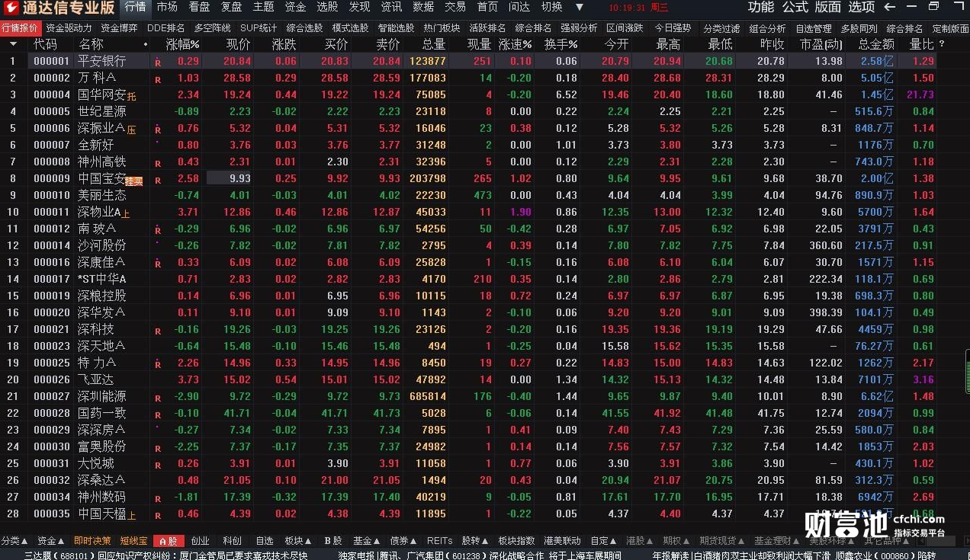Switch to the 热门板块 tab
This screenshot has width=970, height=560.
pos(442,28)
